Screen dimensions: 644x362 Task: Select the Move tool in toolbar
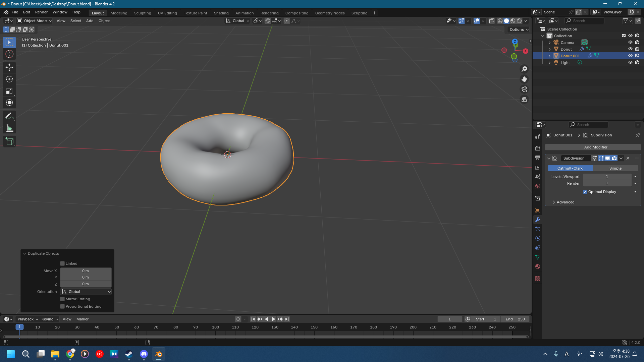click(x=9, y=67)
